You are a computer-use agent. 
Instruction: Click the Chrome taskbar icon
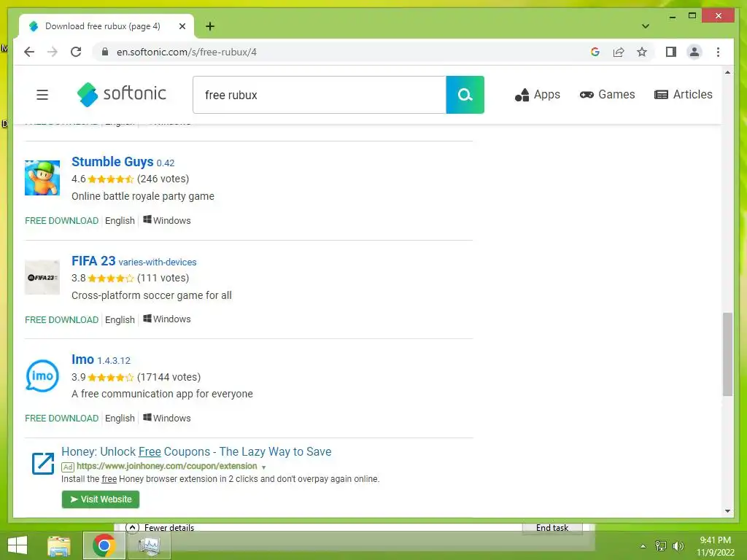(104, 545)
